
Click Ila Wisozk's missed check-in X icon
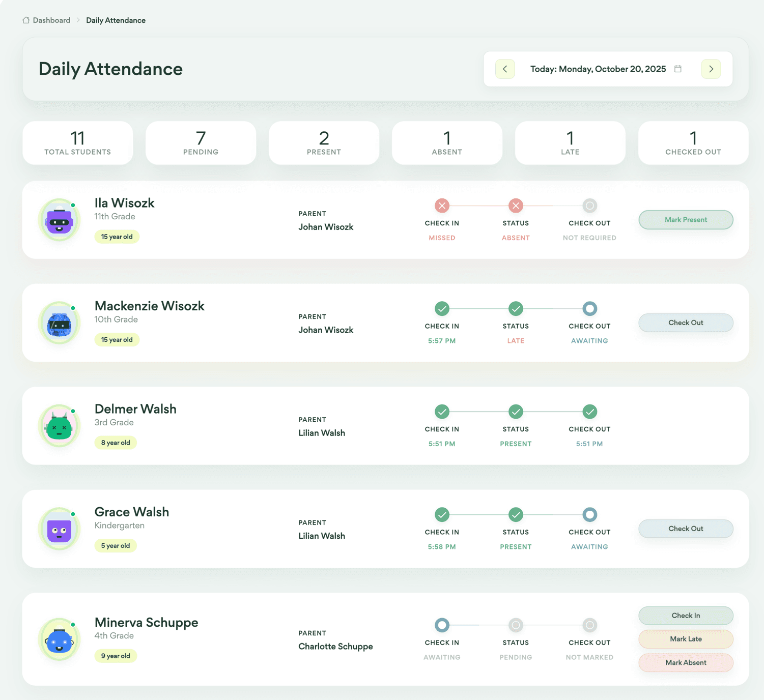[442, 206]
